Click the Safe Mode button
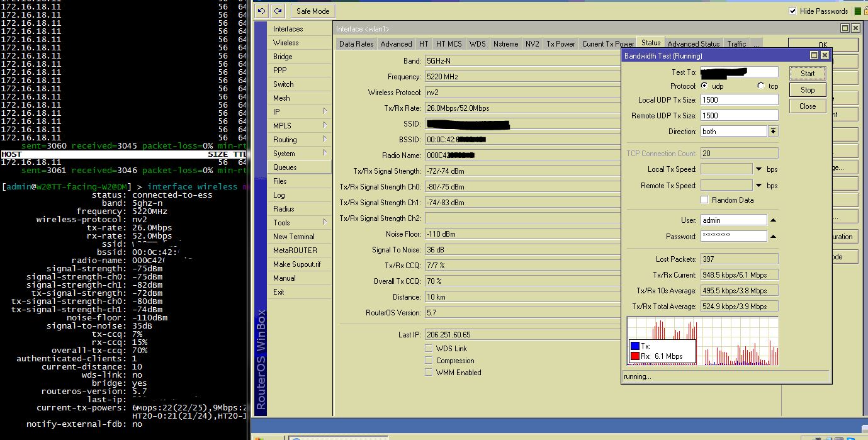Viewport: 868px width, 440px height. click(313, 11)
